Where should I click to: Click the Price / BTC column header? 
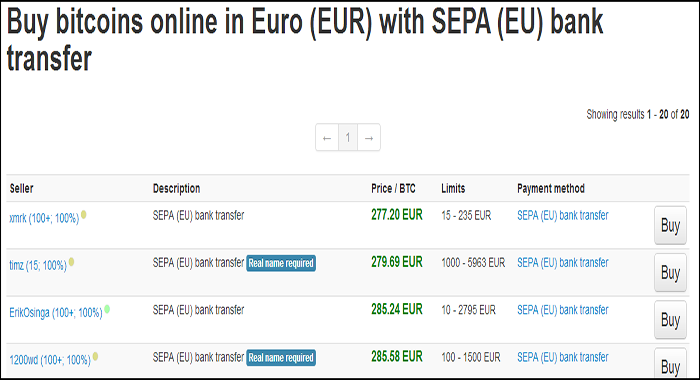click(x=393, y=188)
